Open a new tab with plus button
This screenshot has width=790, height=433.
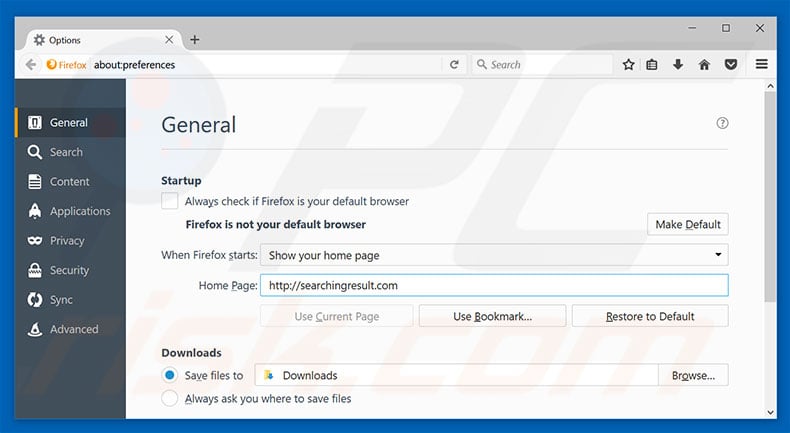click(194, 40)
